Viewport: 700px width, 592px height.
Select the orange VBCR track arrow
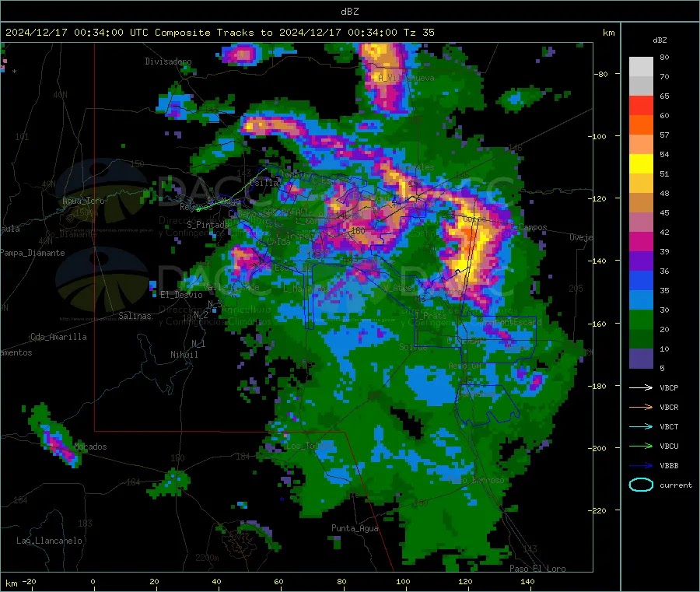click(640, 407)
